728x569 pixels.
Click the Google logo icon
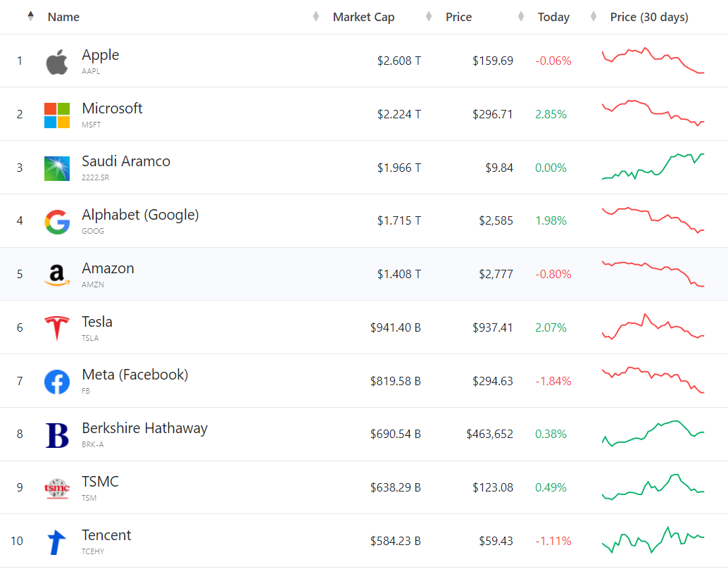(57, 222)
